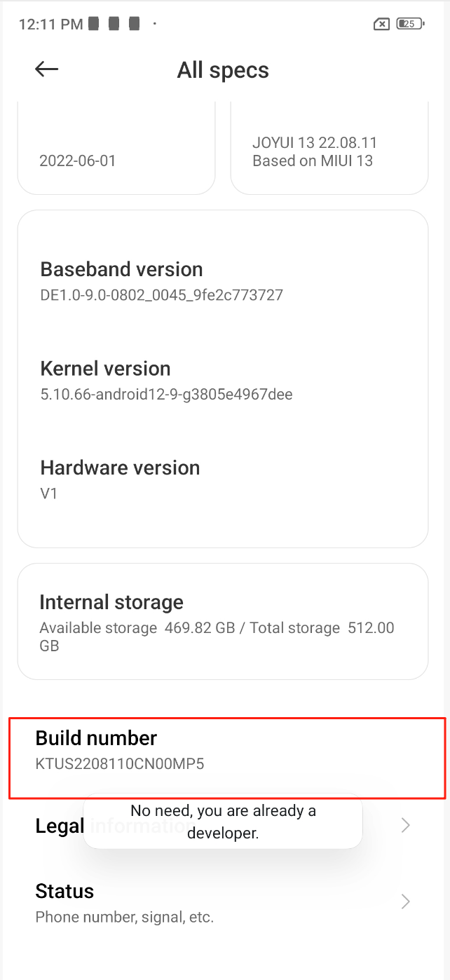Image resolution: width=450 pixels, height=980 pixels.
Task: Tap the second notification icon in status bar
Action: 114,24
